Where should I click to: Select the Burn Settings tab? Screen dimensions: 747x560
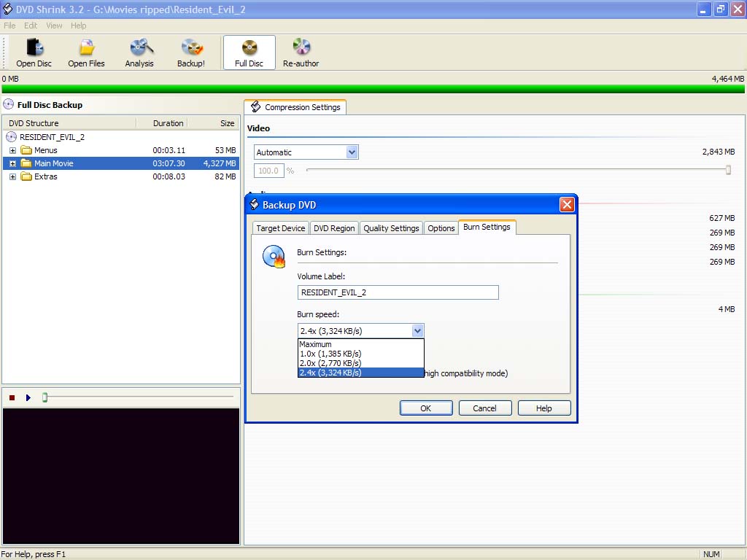pyautogui.click(x=487, y=227)
